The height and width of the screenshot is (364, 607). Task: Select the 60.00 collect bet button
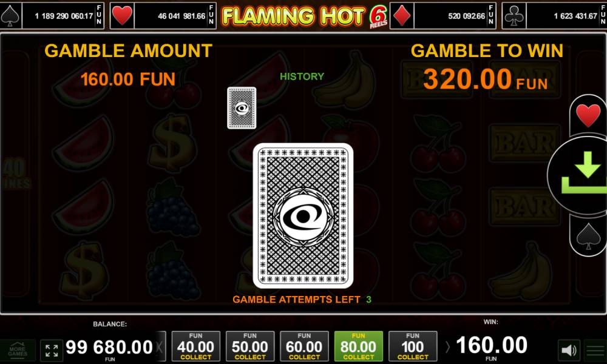coord(304,346)
